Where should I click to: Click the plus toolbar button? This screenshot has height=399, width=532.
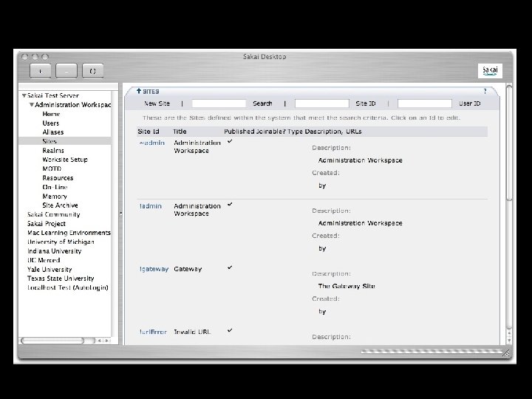coord(41,71)
